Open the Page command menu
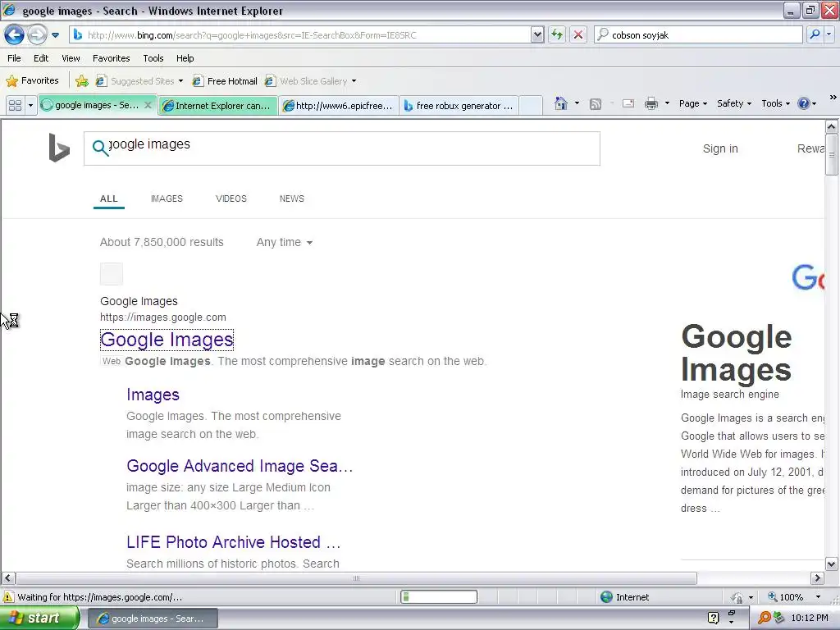This screenshot has width=840, height=630. (692, 103)
